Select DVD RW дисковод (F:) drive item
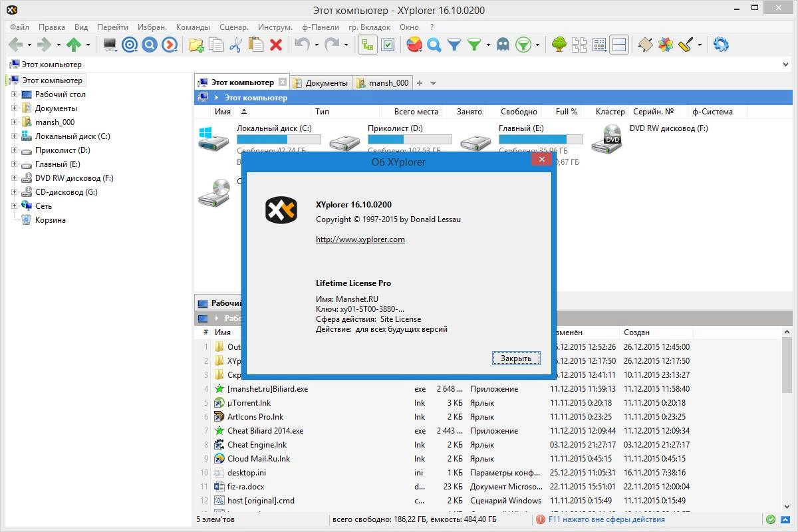The height and width of the screenshot is (532, 798). (x=649, y=138)
